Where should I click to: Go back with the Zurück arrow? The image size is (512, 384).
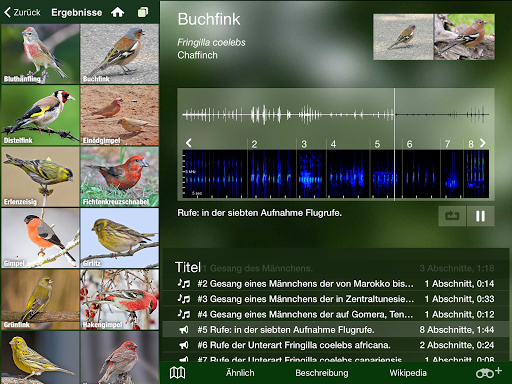coord(22,12)
